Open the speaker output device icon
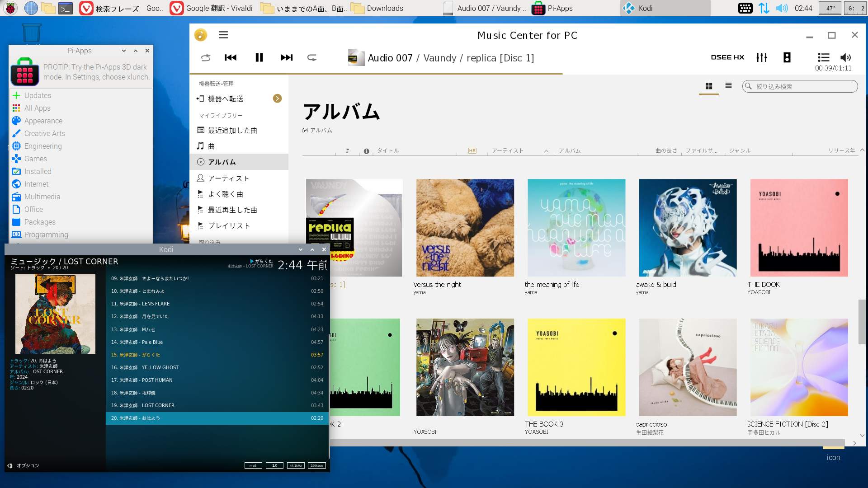Screen dimensions: 868x488 787,57
